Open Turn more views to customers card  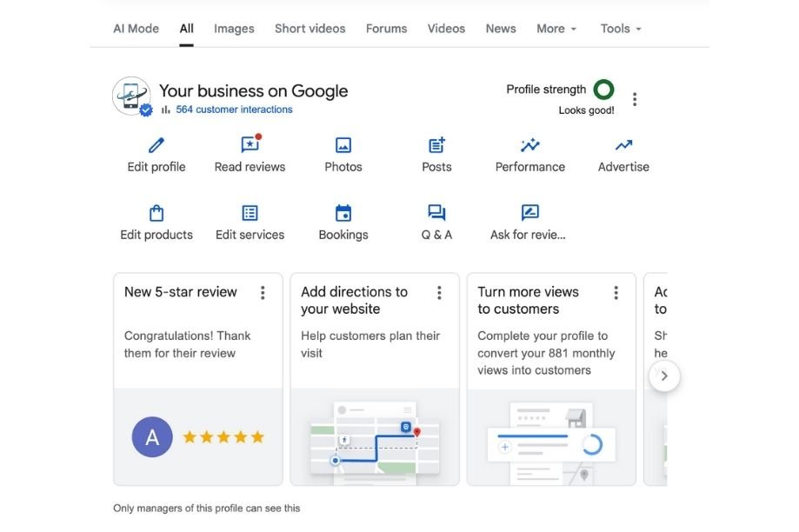tap(551, 379)
